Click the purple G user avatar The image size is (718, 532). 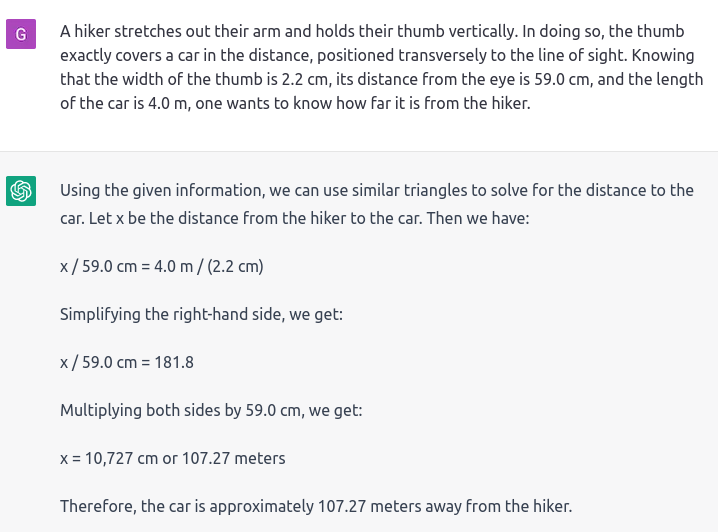pyautogui.click(x=21, y=34)
